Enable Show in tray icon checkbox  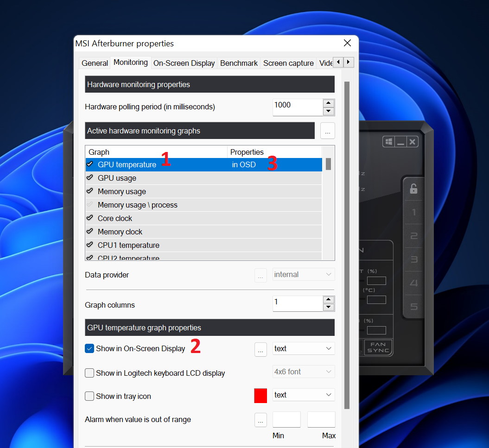89,396
